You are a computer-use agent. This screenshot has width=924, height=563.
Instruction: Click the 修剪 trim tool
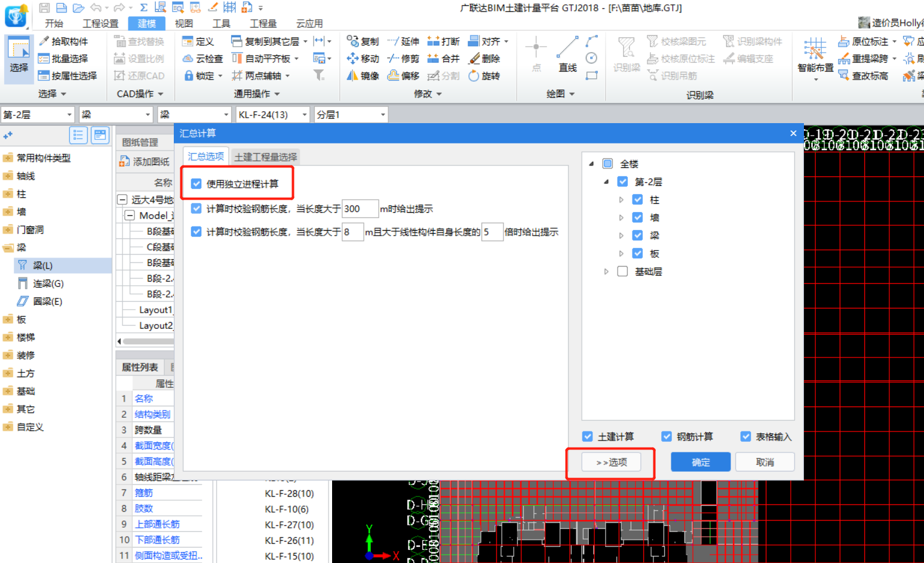click(403, 59)
